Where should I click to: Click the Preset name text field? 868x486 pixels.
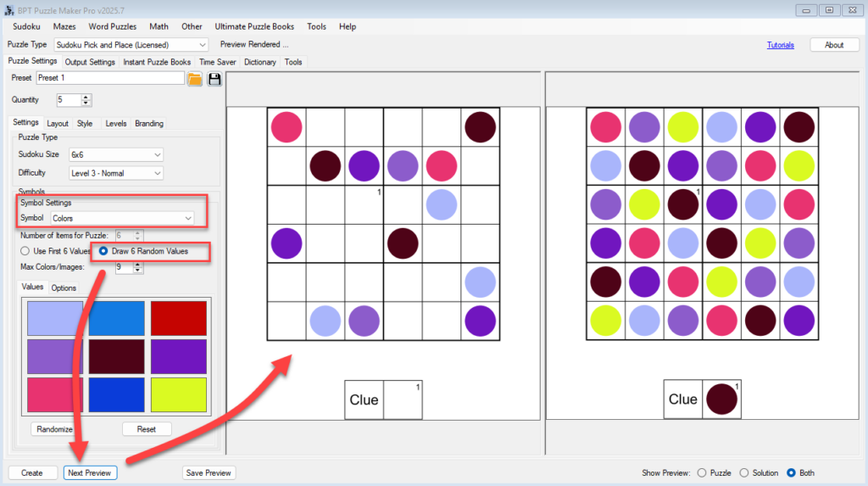[x=109, y=78]
